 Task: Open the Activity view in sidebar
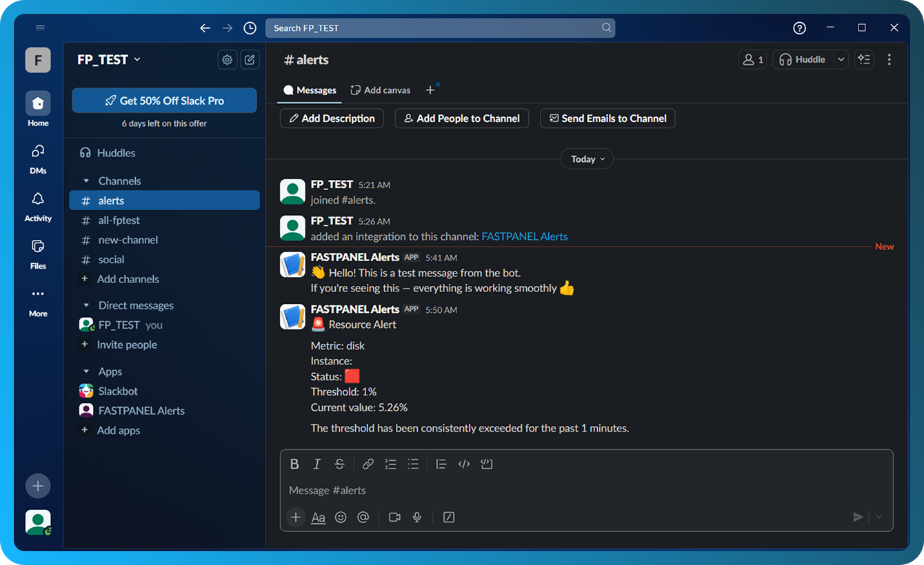(x=38, y=206)
